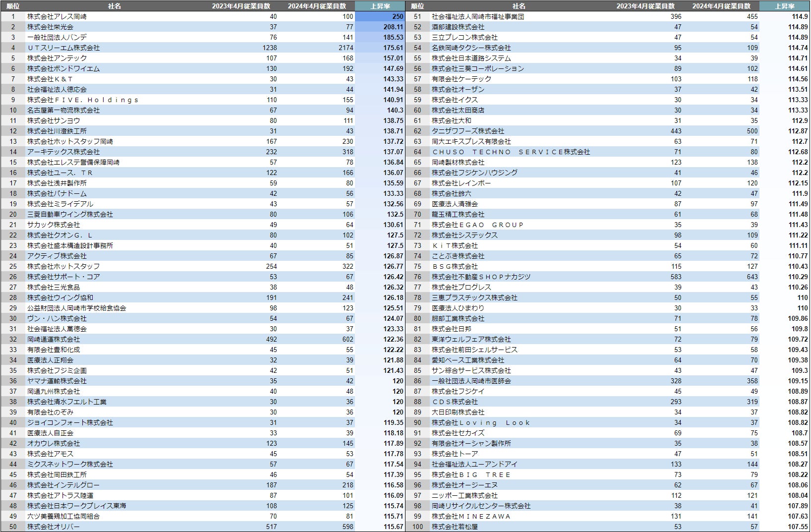This screenshot has height=532, width=811.
Task: Click ヤマナ運輸株式会社 in the list
Action: tap(57, 381)
